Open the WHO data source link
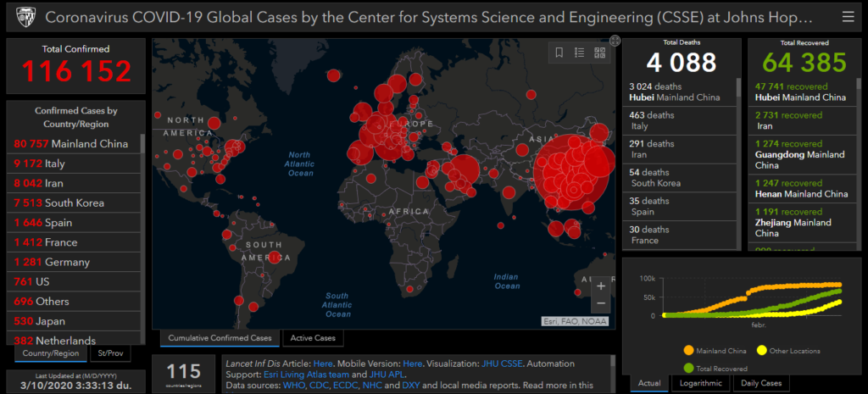Image resolution: width=868 pixels, height=394 pixels. click(292, 385)
